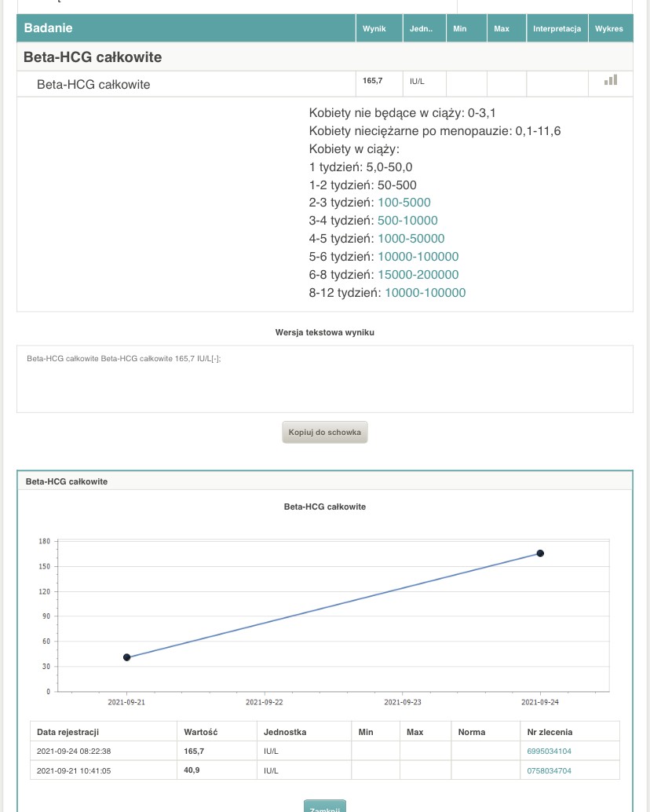Click the Badanie column header

coord(49,28)
